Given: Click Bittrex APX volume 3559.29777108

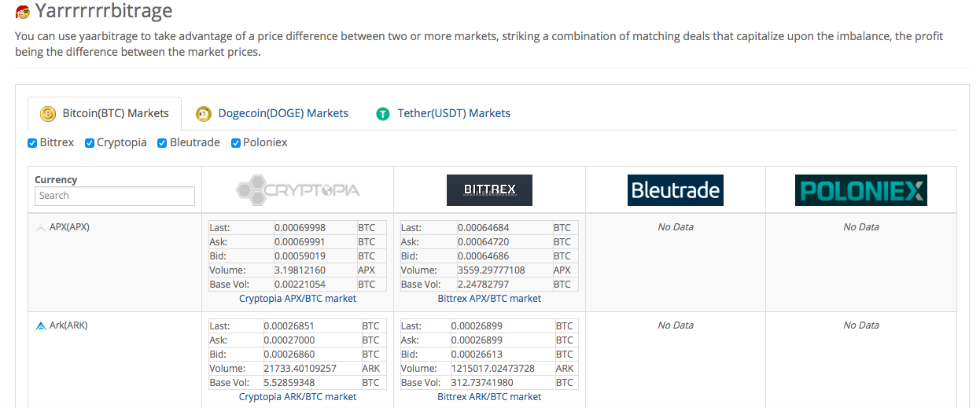Looking at the screenshot, I should [x=493, y=270].
